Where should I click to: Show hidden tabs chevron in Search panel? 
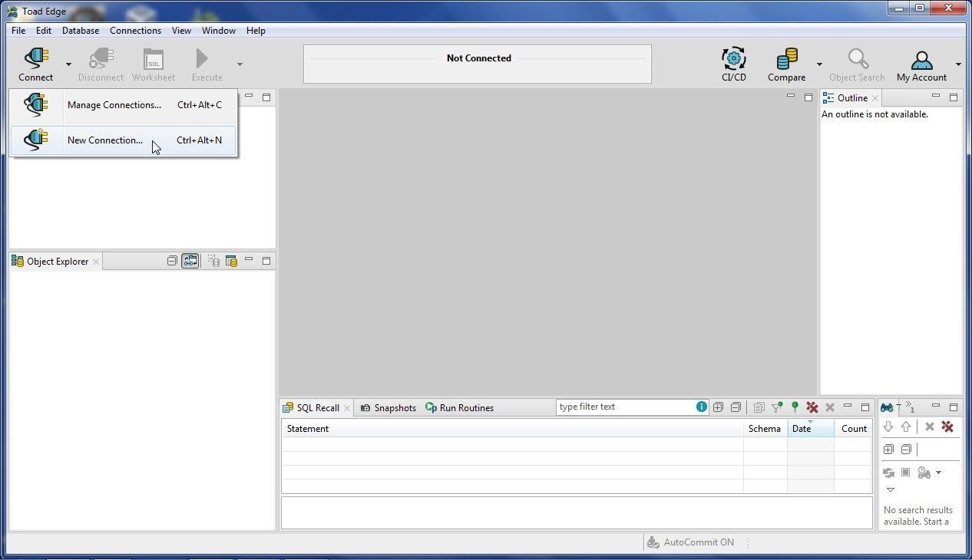pos(911,407)
